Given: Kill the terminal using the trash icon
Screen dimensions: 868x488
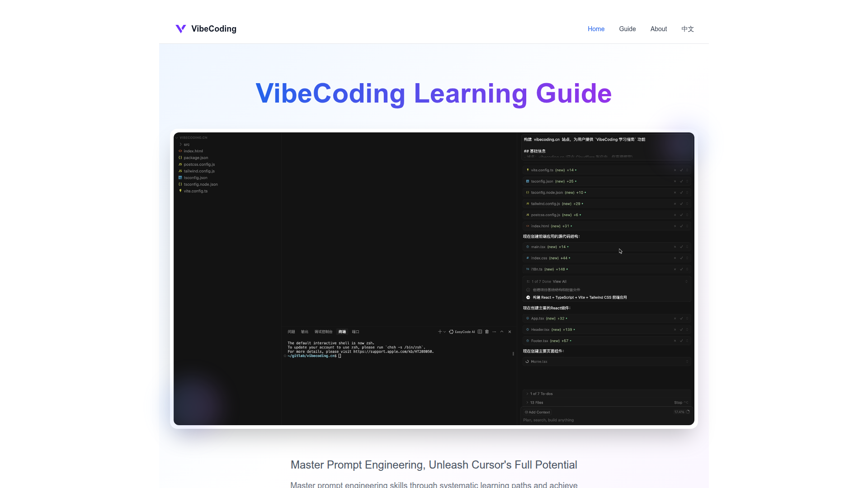Looking at the screenshot, I should 487,332.
